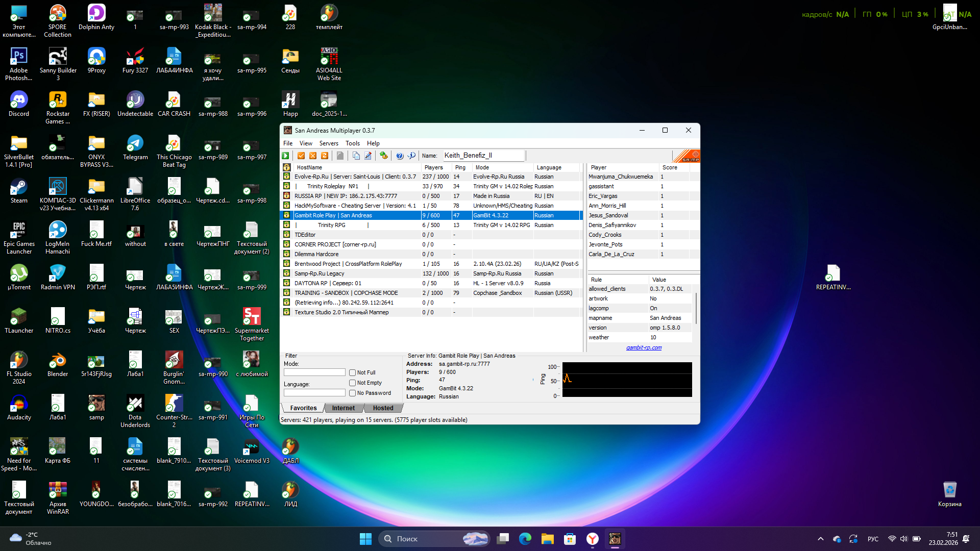Enable the Not Empty filter checkbox
This screenshot has height=551, width=980.
click(352, 383)
